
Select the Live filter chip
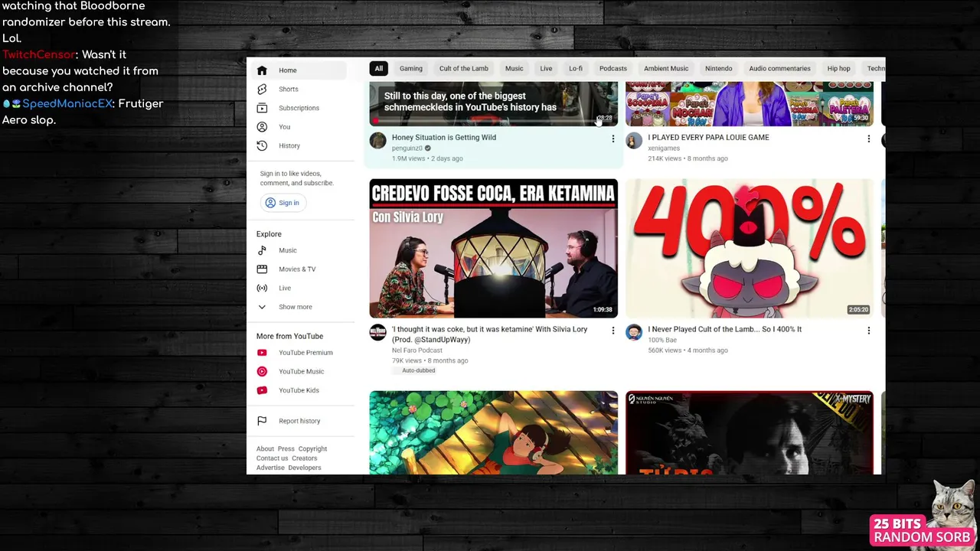pyautogui.click(x=546, y=68)
